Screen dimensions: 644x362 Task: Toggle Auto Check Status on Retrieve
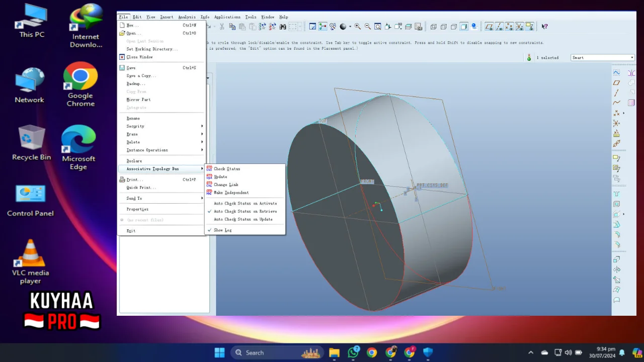[x=245, y=211]
